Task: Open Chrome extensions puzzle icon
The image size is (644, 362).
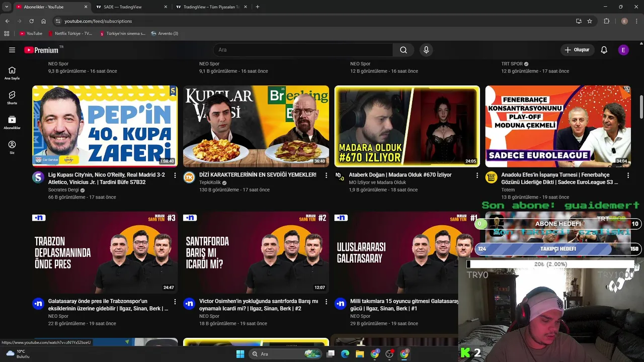Action: pos(606,21)
